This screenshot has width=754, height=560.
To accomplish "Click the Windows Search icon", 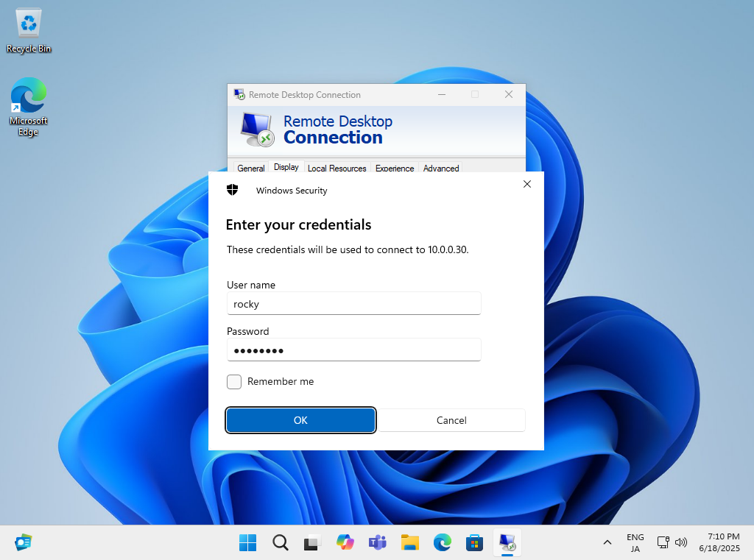I will (280, 542).
